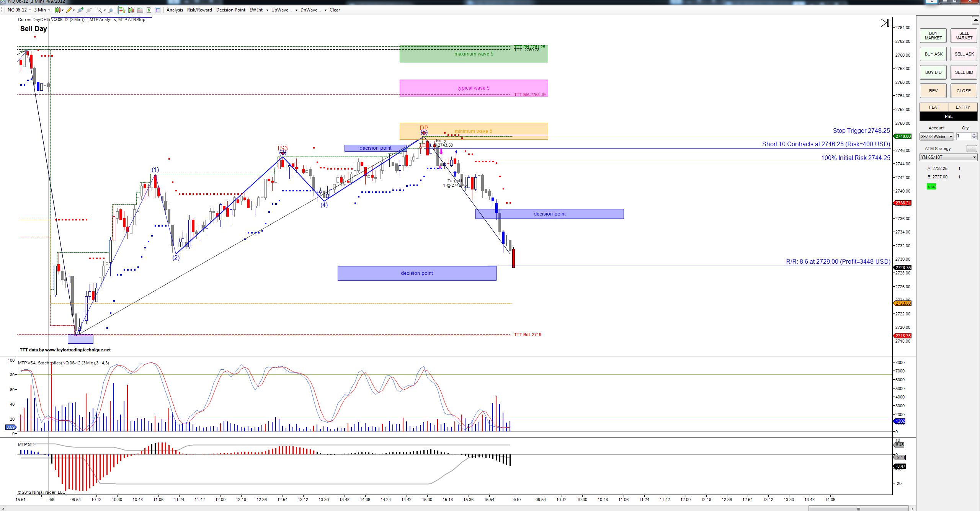The width and height of the screenshot is (980, 511).
Task: Expand the EW Int dropdown arrow
Action: [x=267, y=10]
